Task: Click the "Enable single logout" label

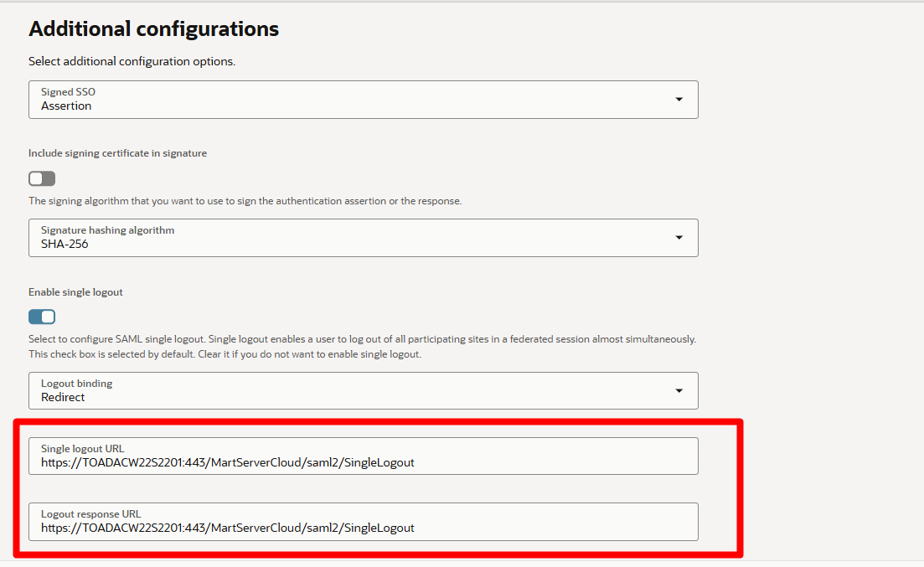Action: [75, 292]
